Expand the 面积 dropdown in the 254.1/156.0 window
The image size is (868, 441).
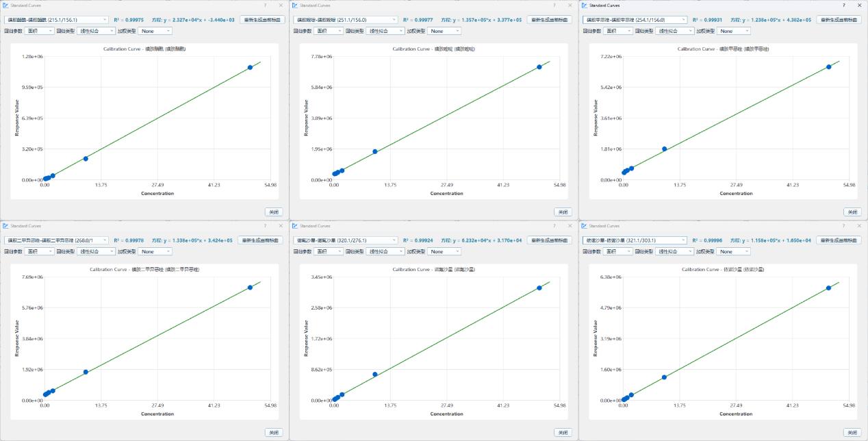tap(618, 31)
